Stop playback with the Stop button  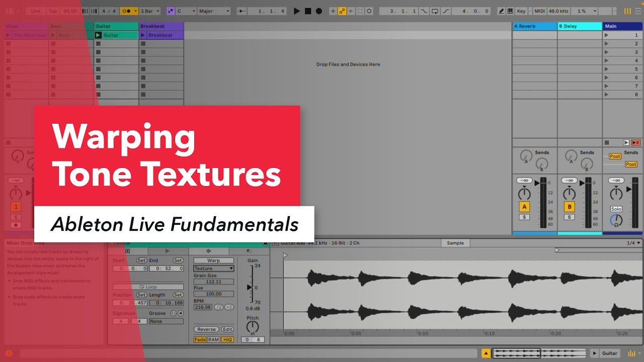pyautogui.click(x=308, y=11)
